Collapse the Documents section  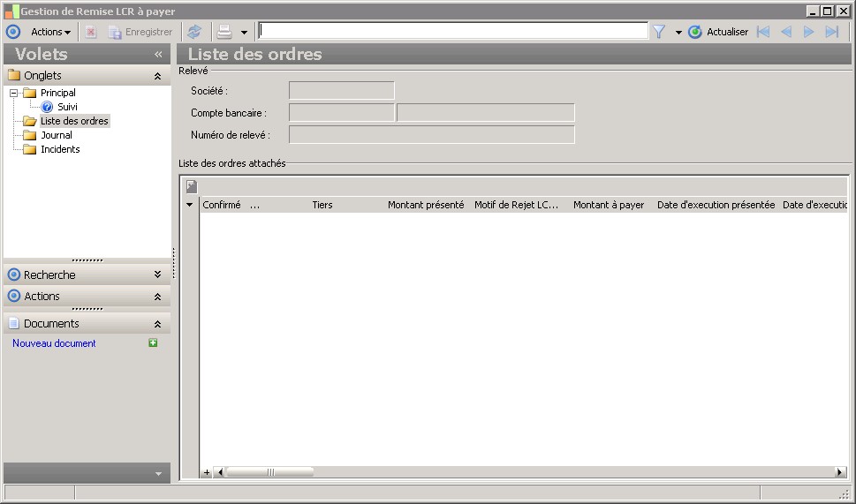click(157, 324)
